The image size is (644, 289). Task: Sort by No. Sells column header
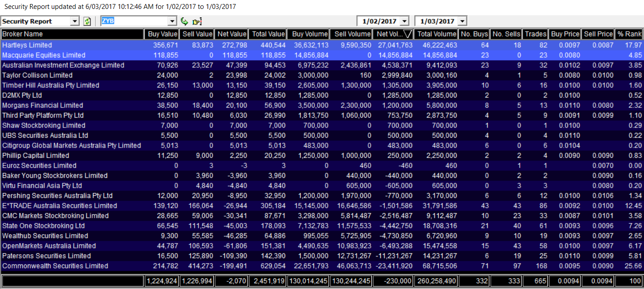506,34
